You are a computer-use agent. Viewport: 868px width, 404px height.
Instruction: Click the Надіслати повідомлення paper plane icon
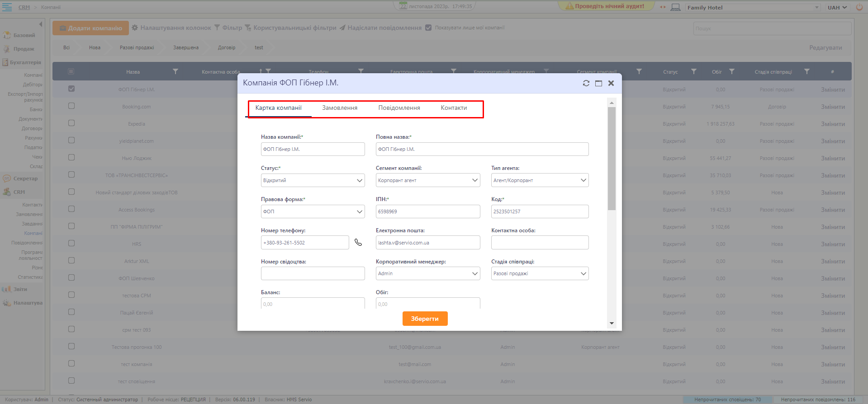[343, 28]
